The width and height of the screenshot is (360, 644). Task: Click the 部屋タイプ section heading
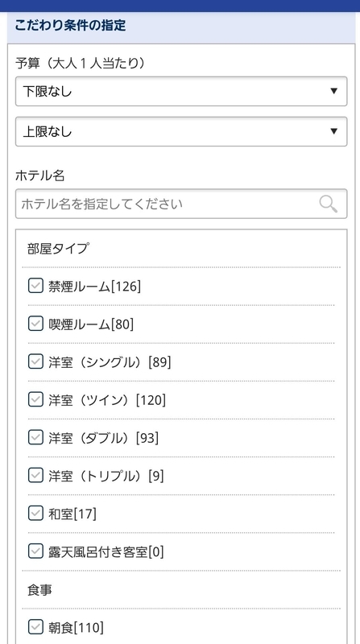tap(58, 249)
